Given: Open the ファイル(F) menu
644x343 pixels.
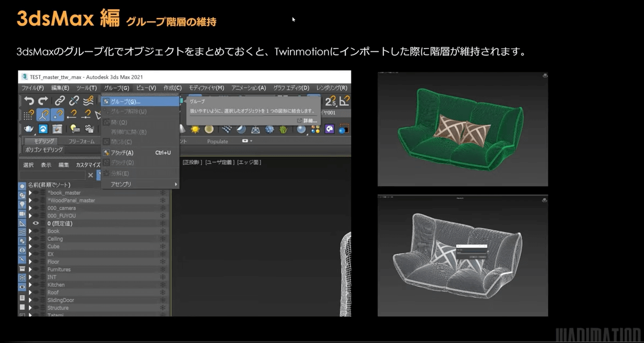Looking at the screenshot, I should tap(33, 88).
